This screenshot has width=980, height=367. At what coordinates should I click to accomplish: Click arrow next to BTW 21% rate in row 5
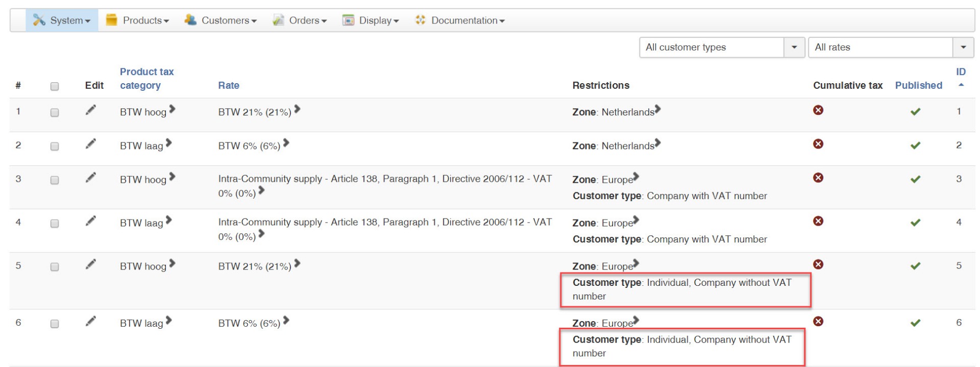point(297,263)
